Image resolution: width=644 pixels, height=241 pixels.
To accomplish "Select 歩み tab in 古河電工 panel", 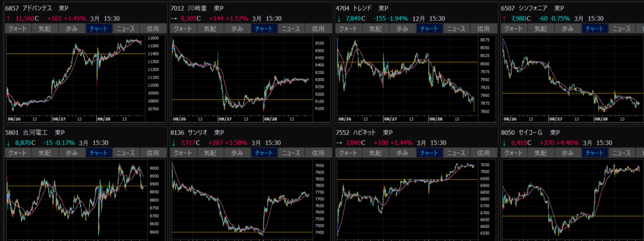I will pyautogui.click(x=72, y=153).
